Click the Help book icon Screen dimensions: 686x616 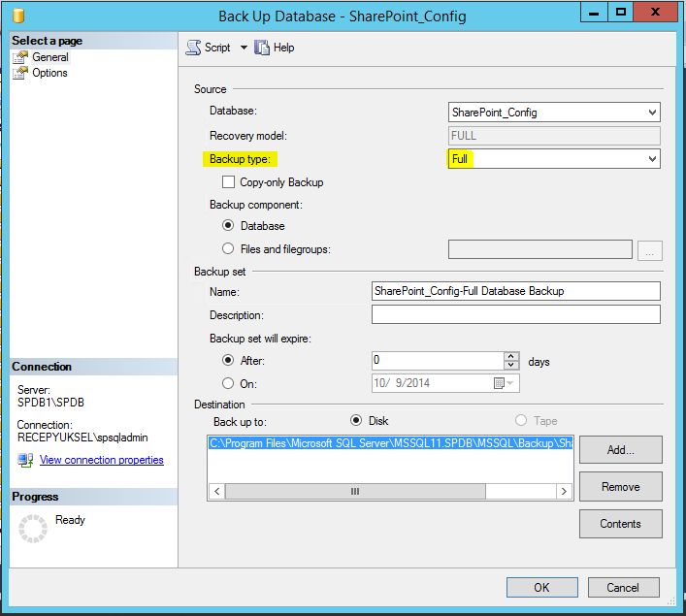[x=262, y=48]
